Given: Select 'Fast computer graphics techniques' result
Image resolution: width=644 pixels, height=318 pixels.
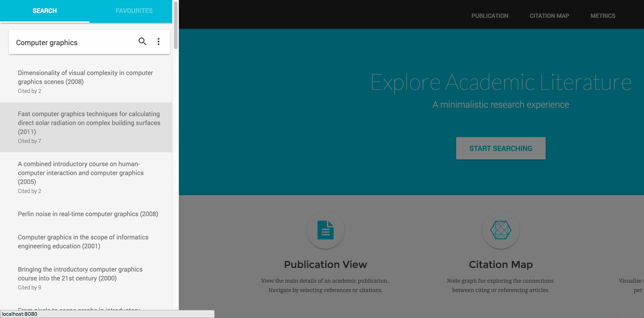Looking at the screenshot, I should pyautogui.click(x=86, y=127).
